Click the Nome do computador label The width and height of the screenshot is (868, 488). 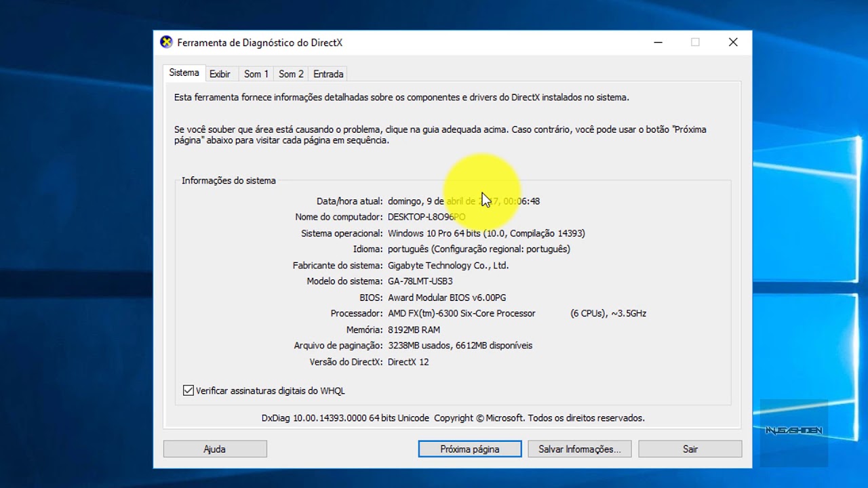339,217
